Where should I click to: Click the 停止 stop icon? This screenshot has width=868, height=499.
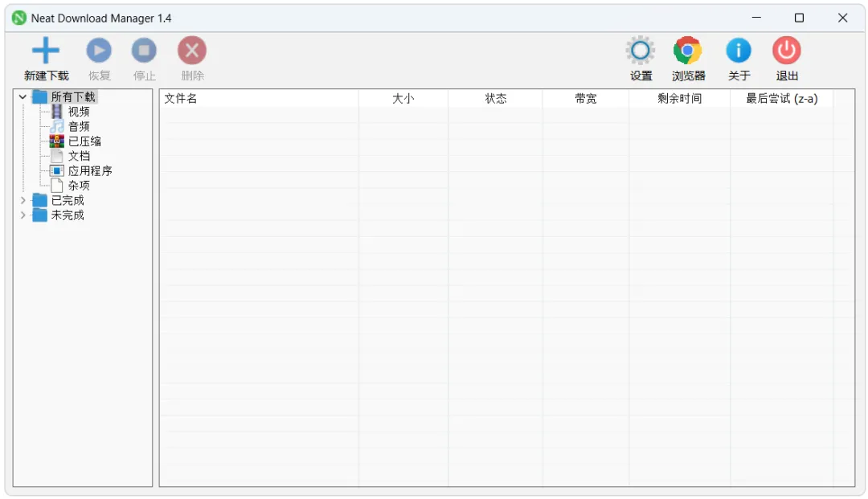click(x=144, y=51)
